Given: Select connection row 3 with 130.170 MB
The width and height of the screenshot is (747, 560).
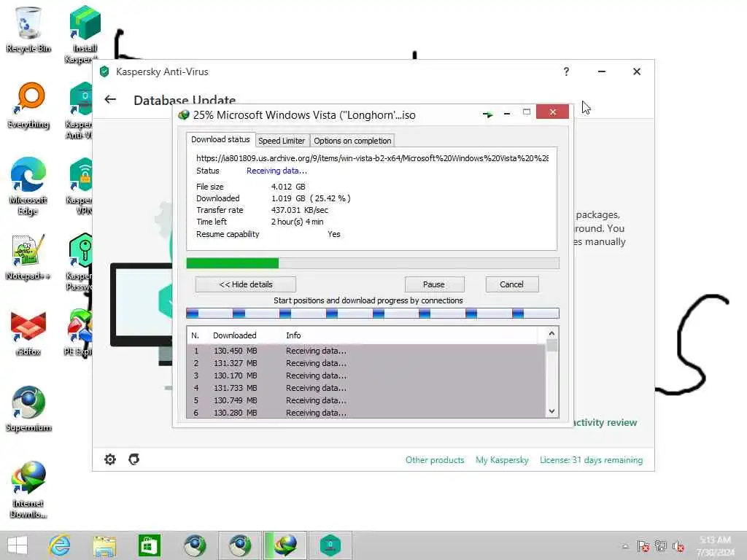Looking at the screenshot, I should click(366, 376).
